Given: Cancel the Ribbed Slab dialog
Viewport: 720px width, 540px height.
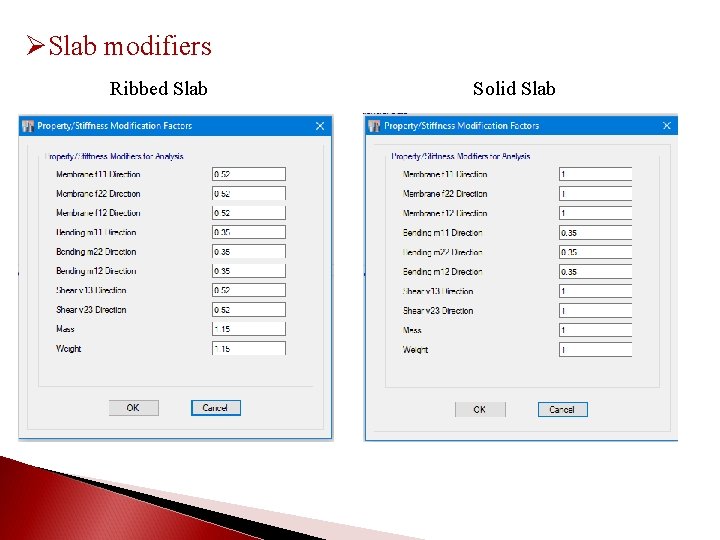Looking at the screenshot, I should [x=215, y=408].
